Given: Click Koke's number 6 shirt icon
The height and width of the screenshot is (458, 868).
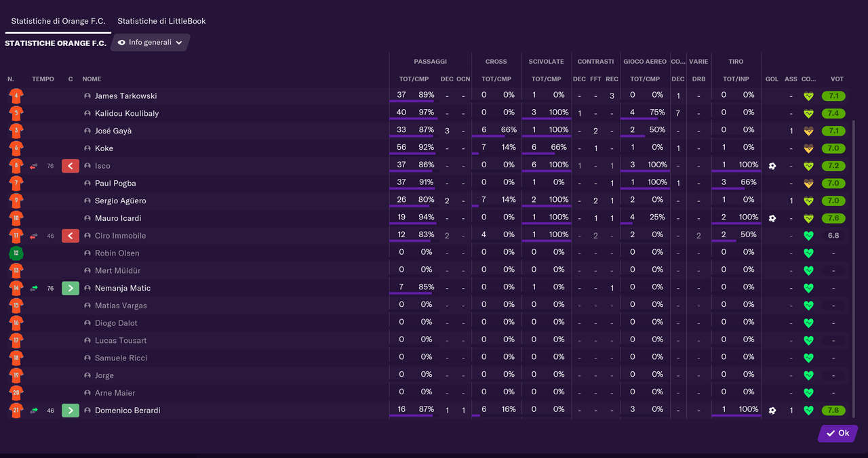Looking at the screenshot, I should tap(16, 148).
